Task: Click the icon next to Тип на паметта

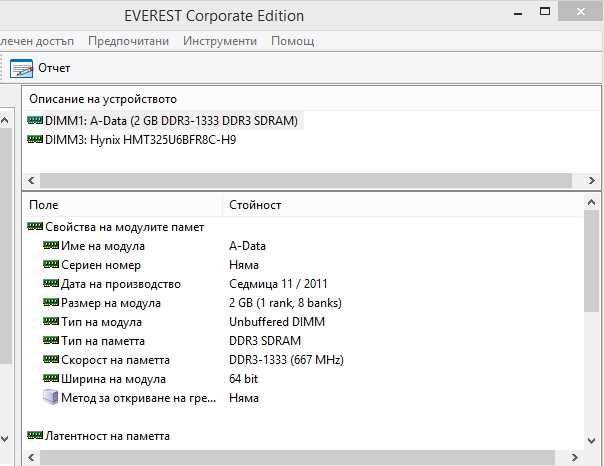Action: click(x=51, y=340)
